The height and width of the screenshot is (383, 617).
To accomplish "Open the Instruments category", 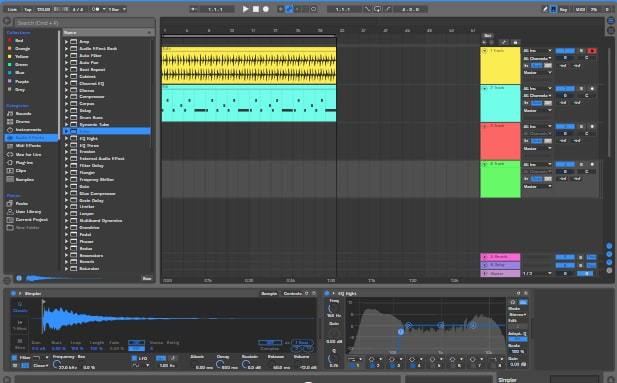I will click(28, 130).
